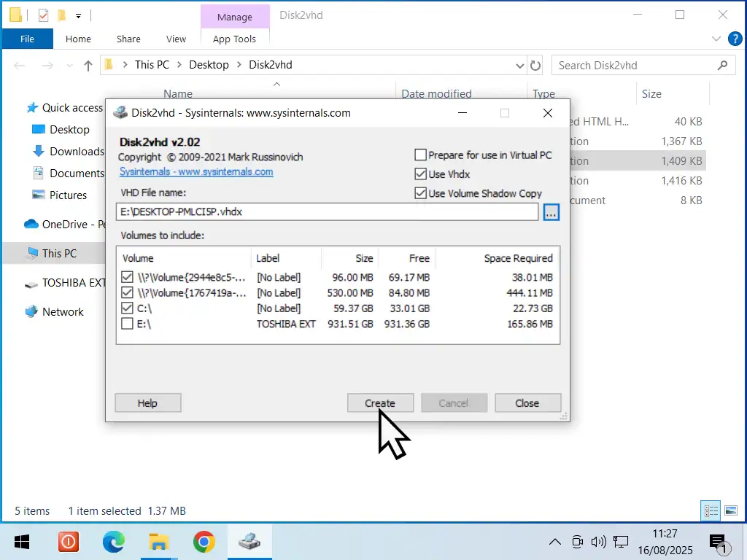Open the Sysinternals website link
Screen dimensions: 747x560
pyautogui.click(x=196, y=172)
